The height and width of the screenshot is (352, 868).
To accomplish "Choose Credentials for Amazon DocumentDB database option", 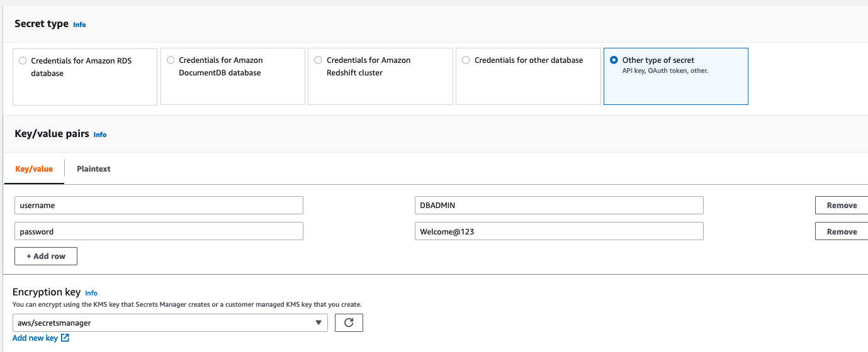I will click(171, 60).
